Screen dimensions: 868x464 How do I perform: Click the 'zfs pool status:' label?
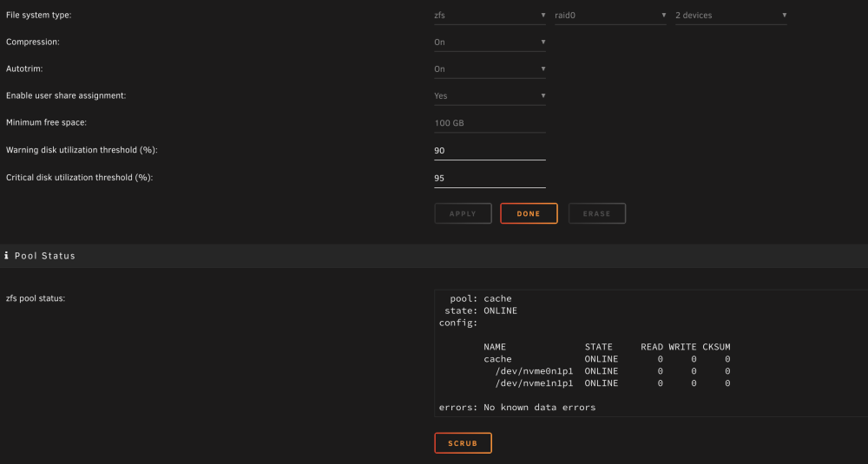(36, 298)
